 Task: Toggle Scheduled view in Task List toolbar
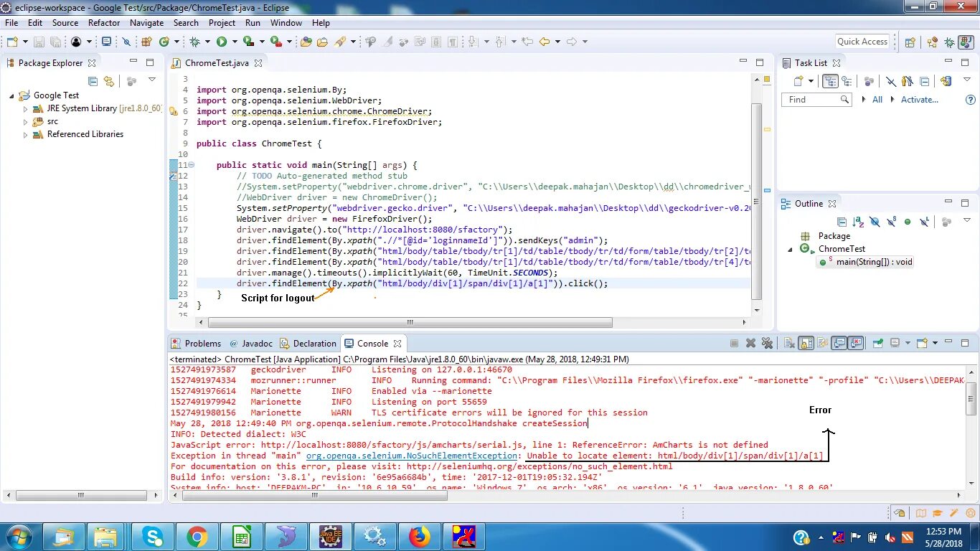(847, 81)
